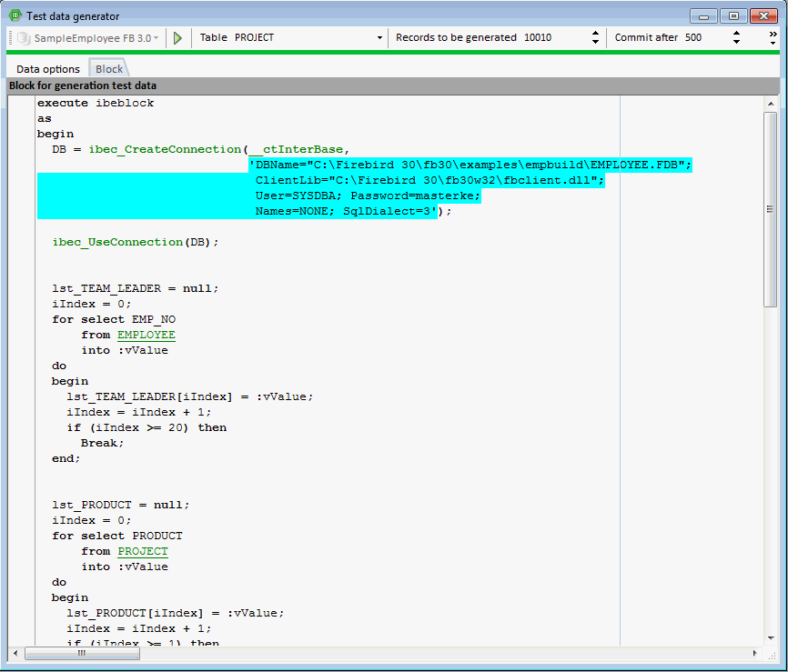This screenshot has height=672, width=788.
Task: Increase the Commit after value
Action: (736, 33)
